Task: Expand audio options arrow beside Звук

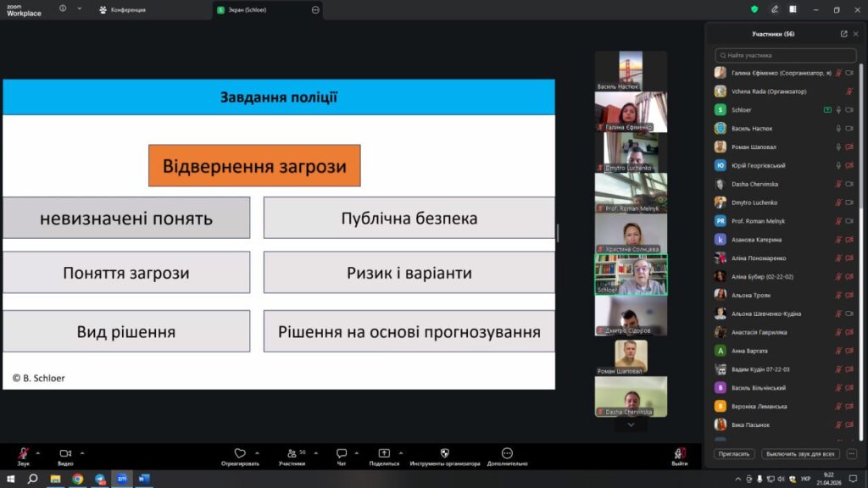Action: (x=38, y=452)
